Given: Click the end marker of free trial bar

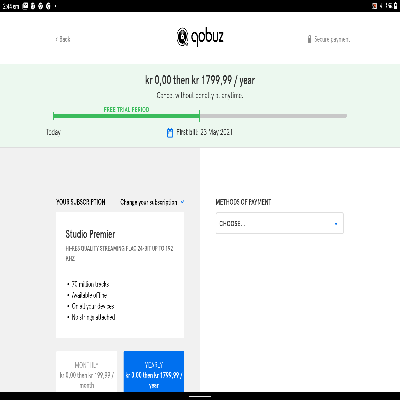Looking at the screenshot, I should [199, 116].
